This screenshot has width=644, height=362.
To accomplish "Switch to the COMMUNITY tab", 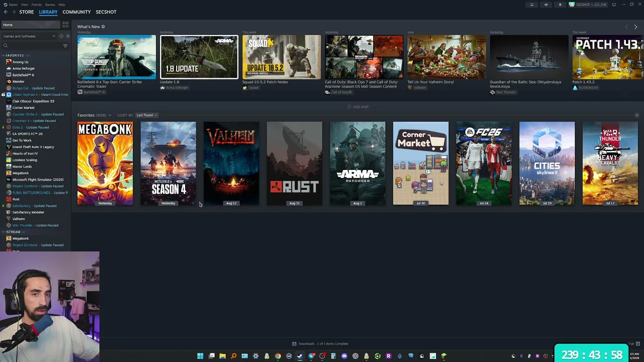I will tap(76, 12).
